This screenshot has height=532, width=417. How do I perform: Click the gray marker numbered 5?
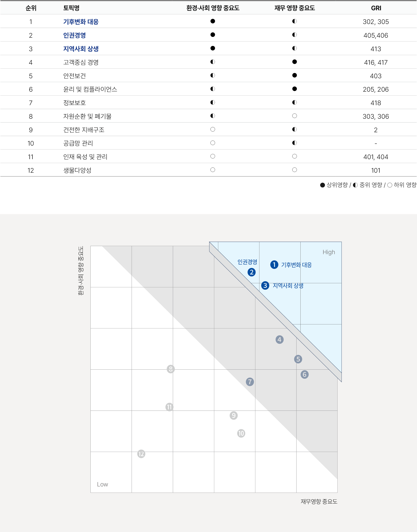(x=298, y=359)
